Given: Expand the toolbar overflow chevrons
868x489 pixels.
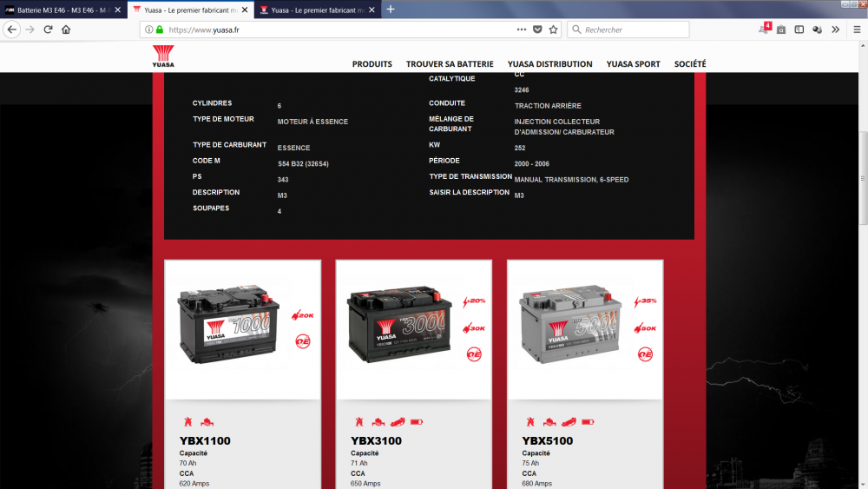Looking at the screenshot, I should 835,30.
